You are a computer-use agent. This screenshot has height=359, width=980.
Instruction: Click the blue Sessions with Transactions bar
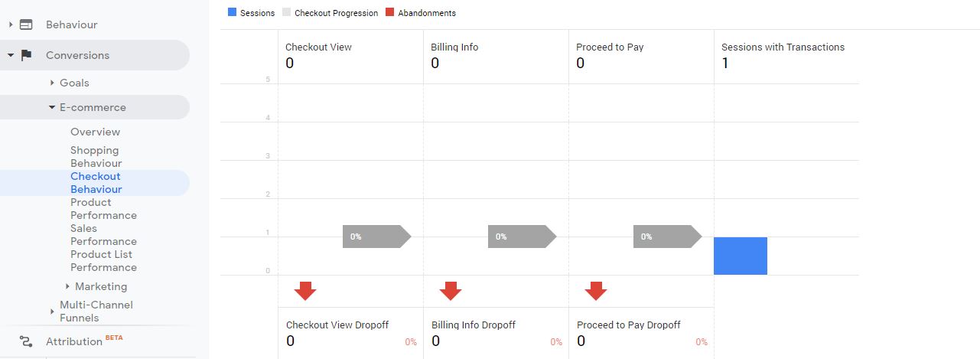point(741,256)
